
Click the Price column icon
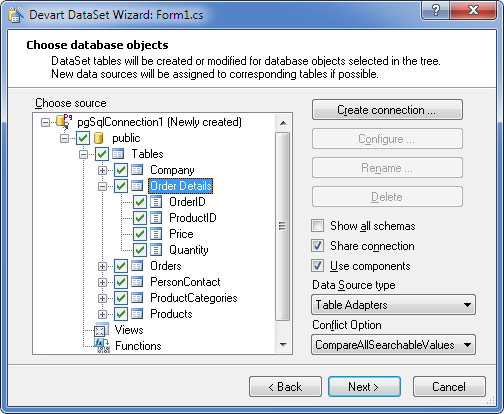click(x=156, y=234)
